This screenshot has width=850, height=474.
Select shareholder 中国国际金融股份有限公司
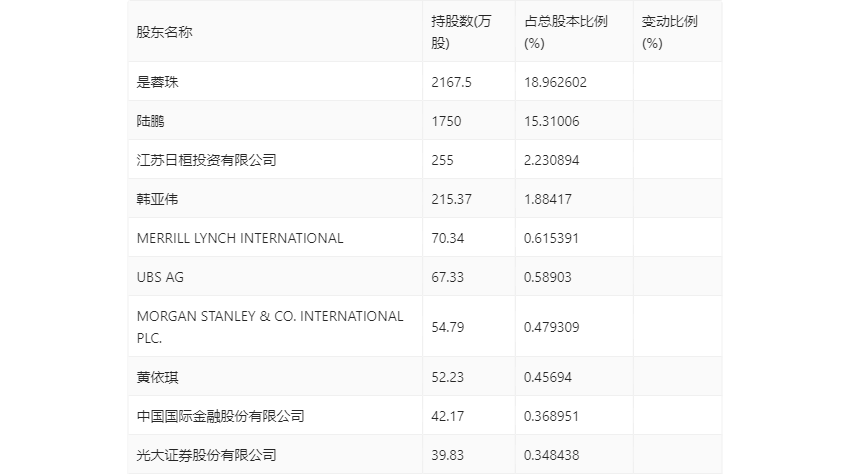coord(221,416)
